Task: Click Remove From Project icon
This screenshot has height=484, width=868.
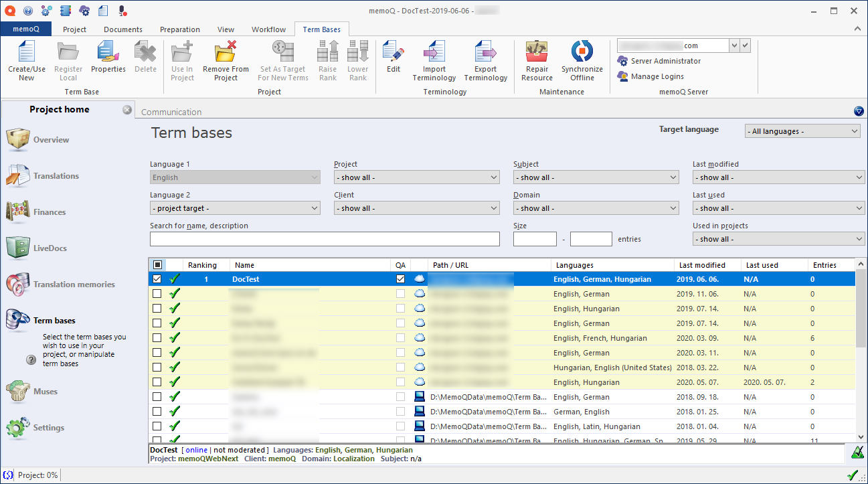Action: [226, 53]
